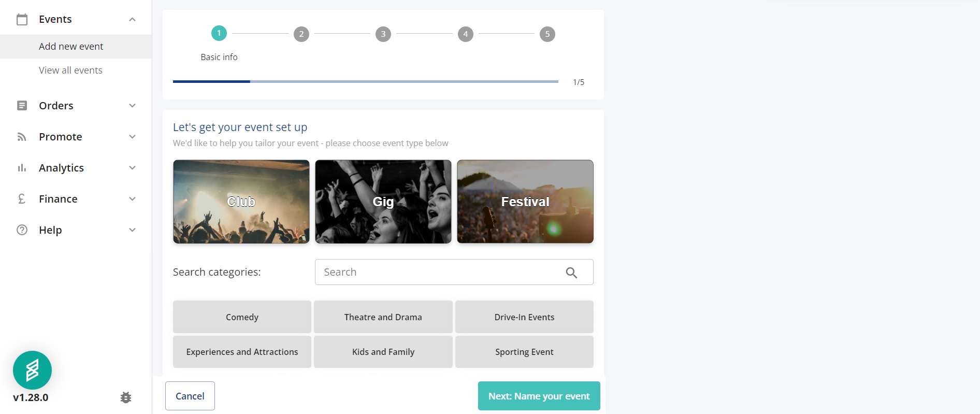
Task: Expand the Finance menu chevron
Action: click(x=132, y=199)
